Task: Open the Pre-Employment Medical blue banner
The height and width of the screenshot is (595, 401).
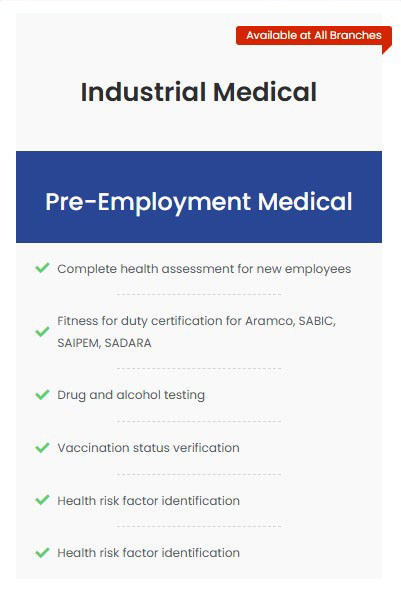Action: 199,197
